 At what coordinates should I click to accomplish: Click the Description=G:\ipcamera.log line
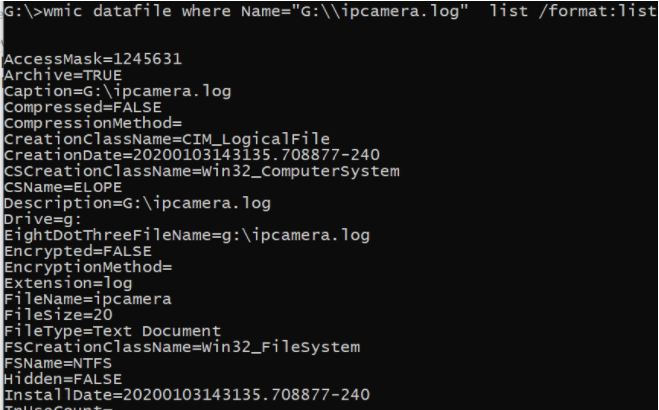pyautogui.click(x=138, y=203)
